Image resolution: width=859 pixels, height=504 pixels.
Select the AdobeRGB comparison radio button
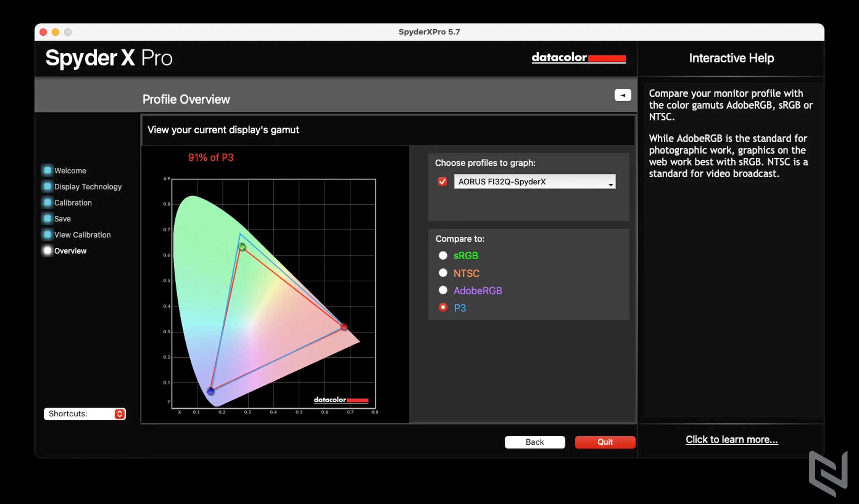point(443,290)
